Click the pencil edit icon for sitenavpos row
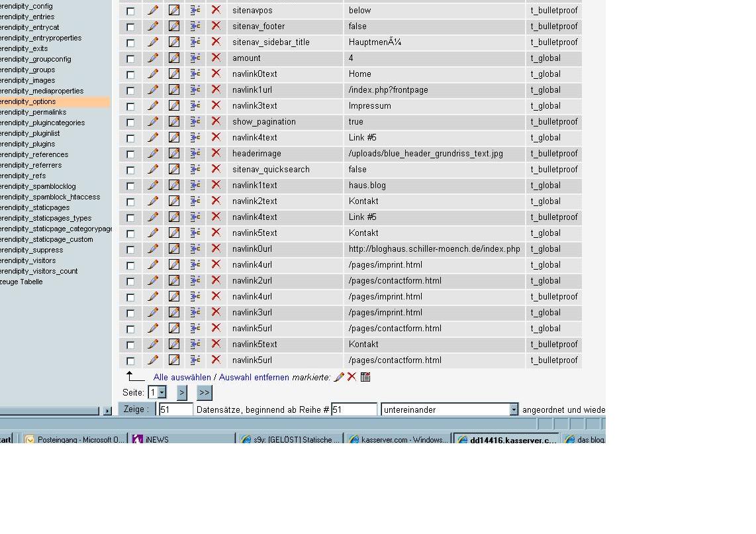The image size is (756, 534). pos(153,10)
